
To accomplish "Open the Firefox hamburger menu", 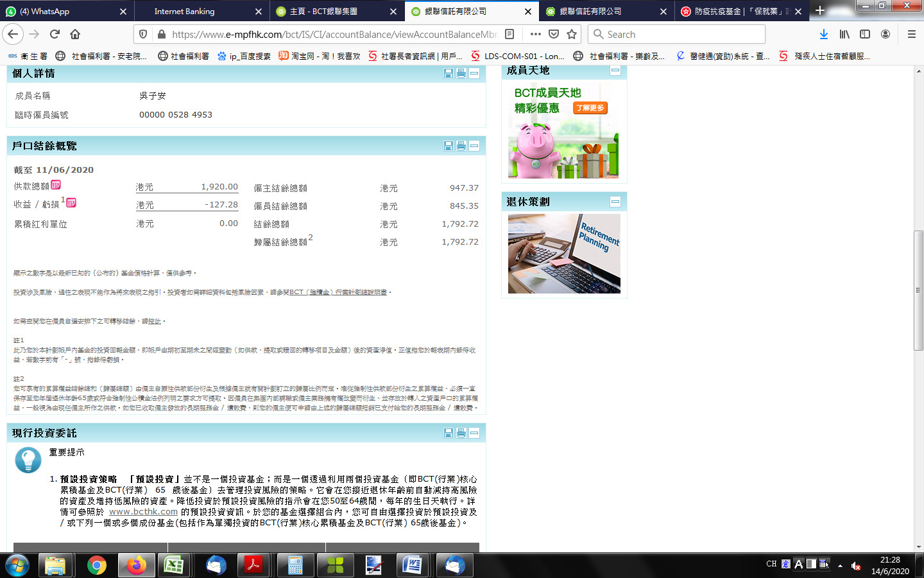I will pyautogui.click(x=911, y=34).
